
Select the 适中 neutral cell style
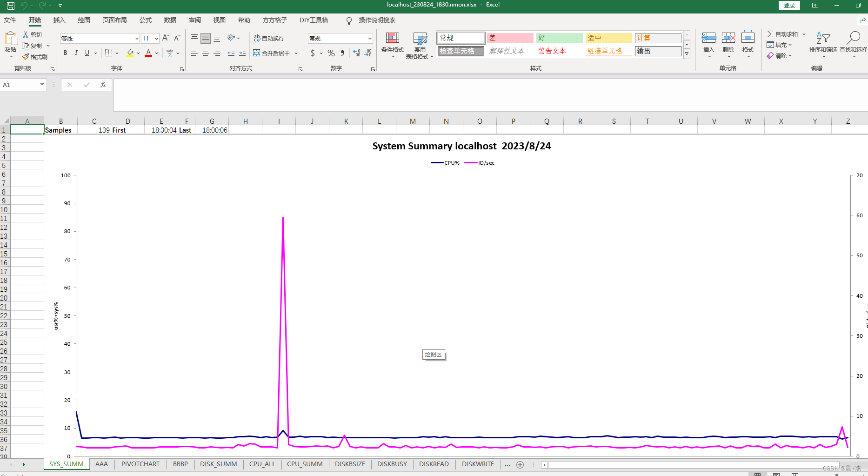click(609, 38)
